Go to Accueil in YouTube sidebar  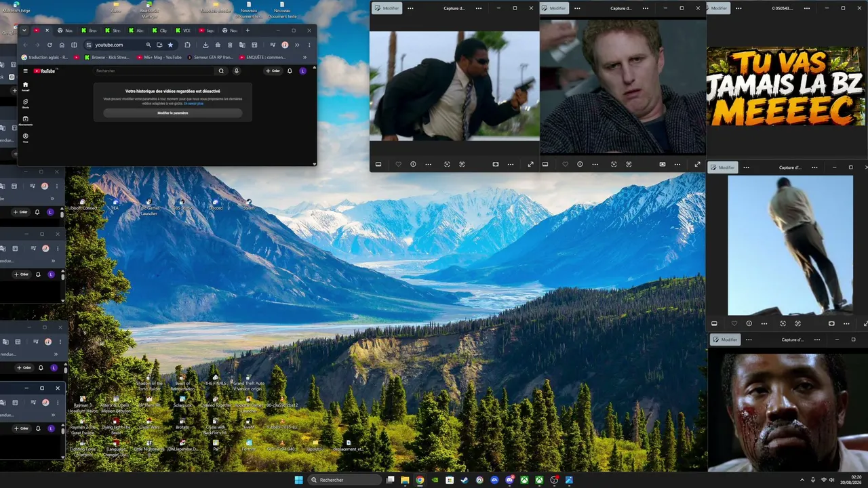click(x=25, y=87)
